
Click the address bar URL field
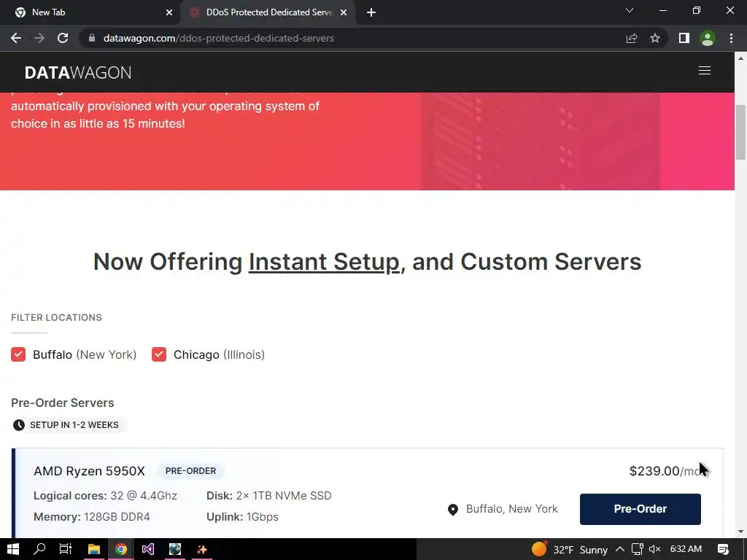pyautogui.click(x=352, y=38)
